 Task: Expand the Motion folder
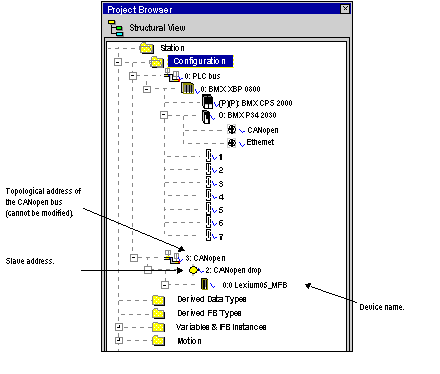click(119, 340)
